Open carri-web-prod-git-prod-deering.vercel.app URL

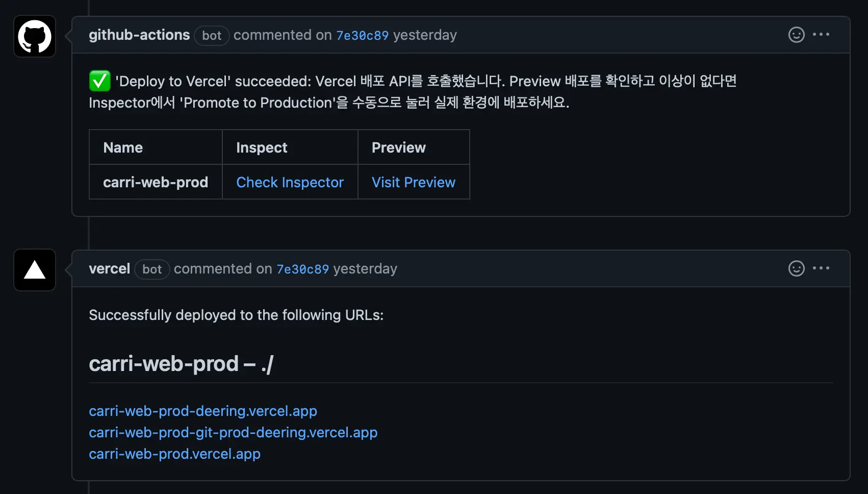pos(233,432)
